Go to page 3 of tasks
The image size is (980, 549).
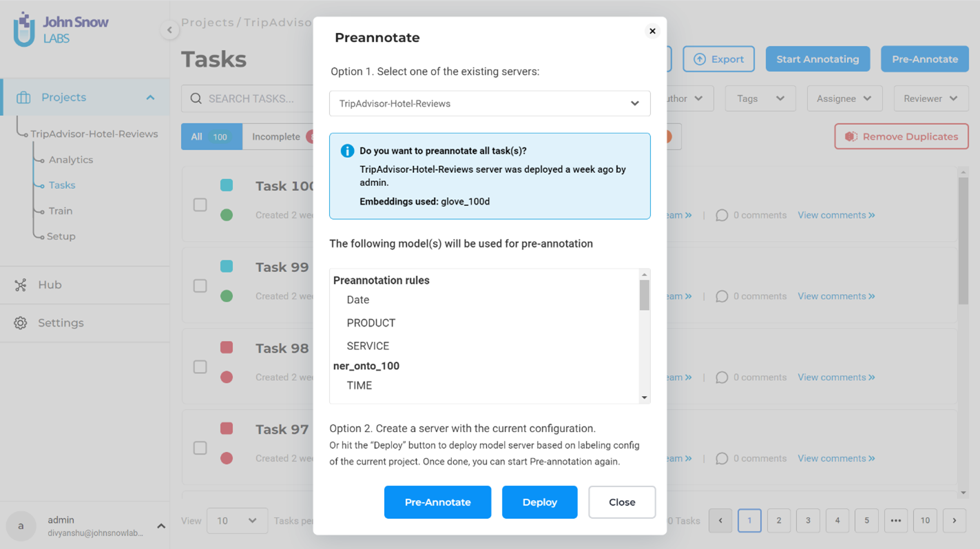[808, 521]
